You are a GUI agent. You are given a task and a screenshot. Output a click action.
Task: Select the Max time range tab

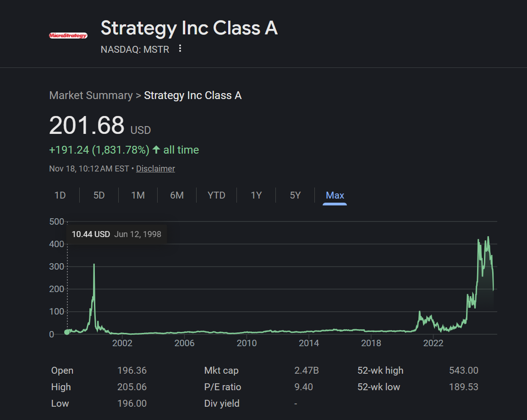point(335,195)
